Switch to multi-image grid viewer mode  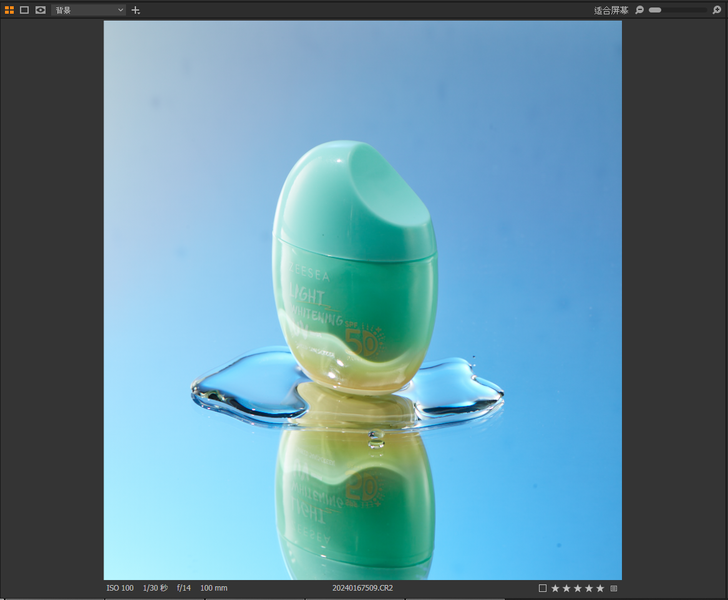tap(9, 10)
